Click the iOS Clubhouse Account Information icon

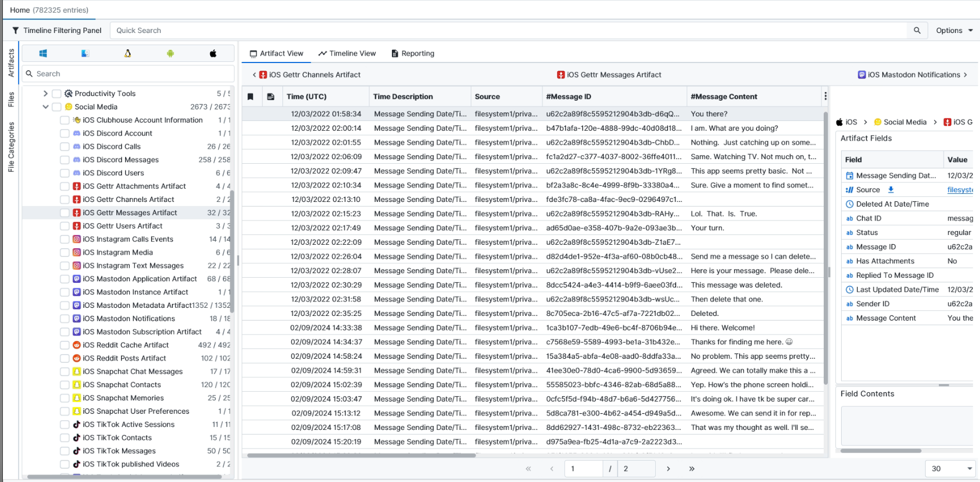coord(76,120)
